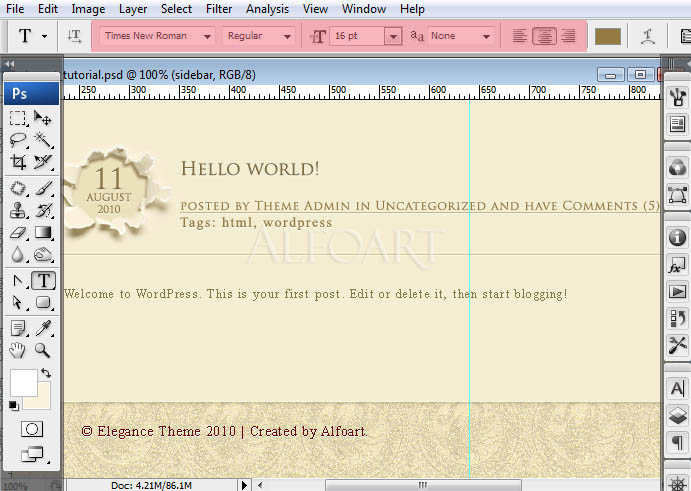Select the Horizontal Type tool in toolbox
This screenshot has height=491, width=691.
tap(43, 281)
